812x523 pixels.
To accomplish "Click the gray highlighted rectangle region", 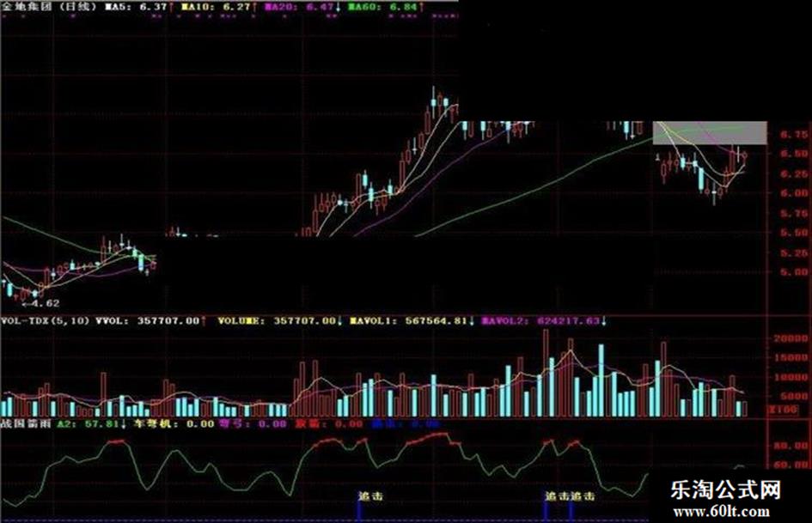I will [710, 133].
